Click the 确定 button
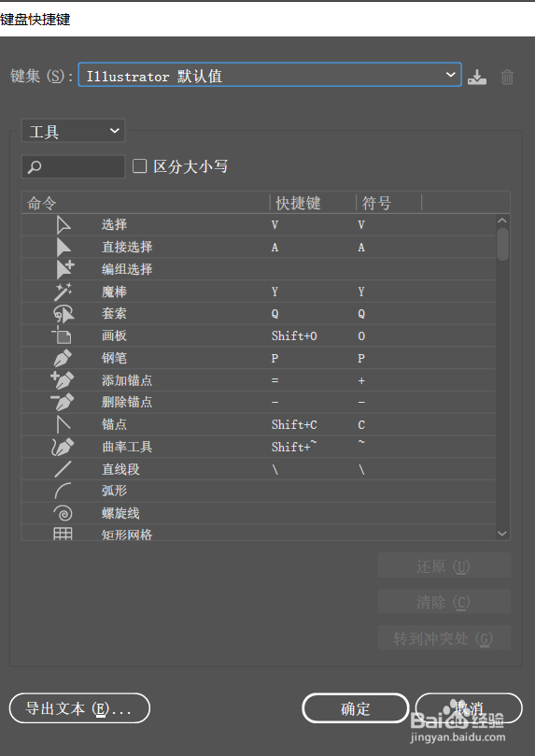This screenshot has height=756, width=535. 356,708
